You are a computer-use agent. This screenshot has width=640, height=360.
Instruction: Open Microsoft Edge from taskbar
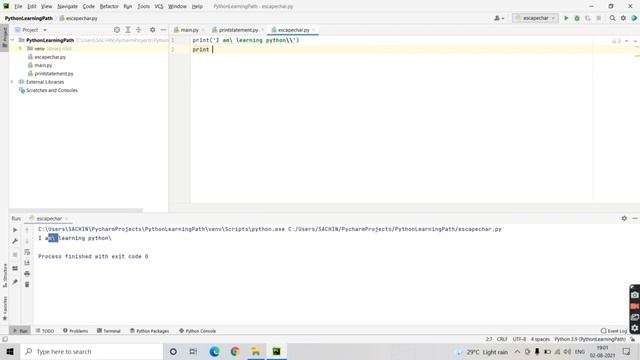click(x=214, y=351)
